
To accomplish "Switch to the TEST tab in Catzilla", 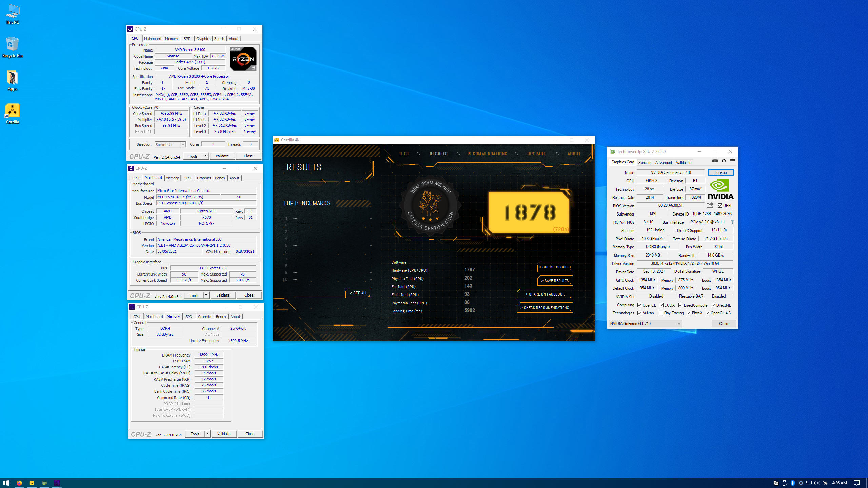I will click(404, 154).
